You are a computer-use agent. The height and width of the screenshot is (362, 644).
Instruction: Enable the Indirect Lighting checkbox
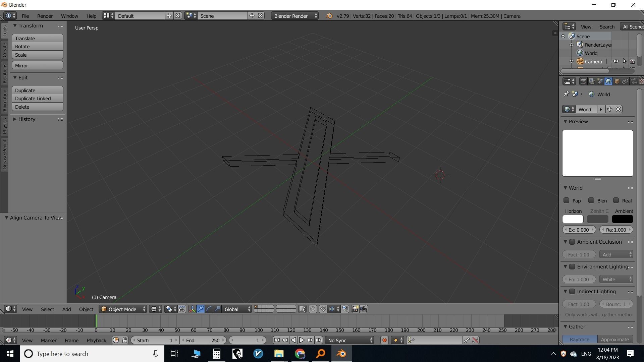pos(572,291)
